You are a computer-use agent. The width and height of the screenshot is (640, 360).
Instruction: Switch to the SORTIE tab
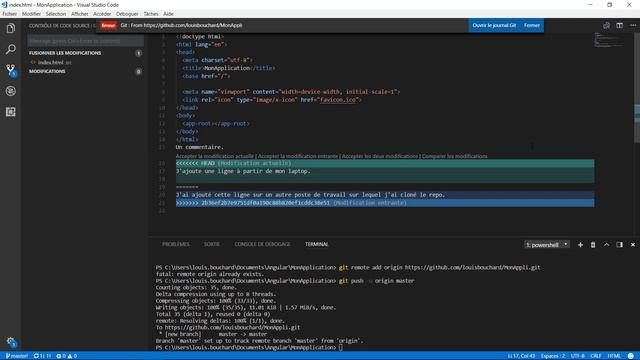click(x=211, y=244)
